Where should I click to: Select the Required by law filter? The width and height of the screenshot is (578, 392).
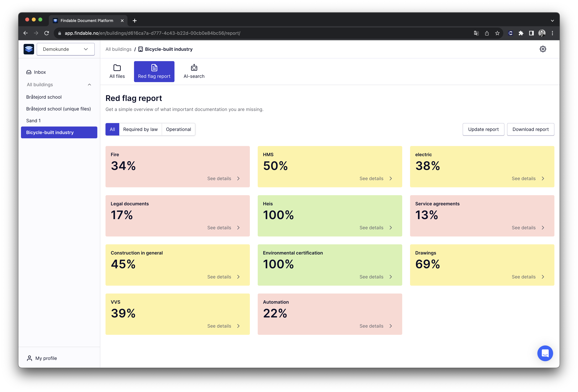point(140,129)
